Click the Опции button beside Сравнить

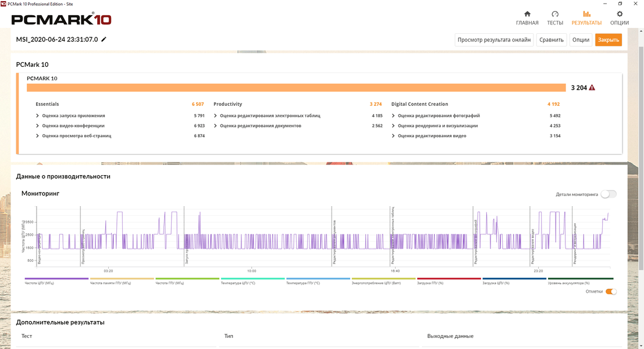tap(581, 40)
